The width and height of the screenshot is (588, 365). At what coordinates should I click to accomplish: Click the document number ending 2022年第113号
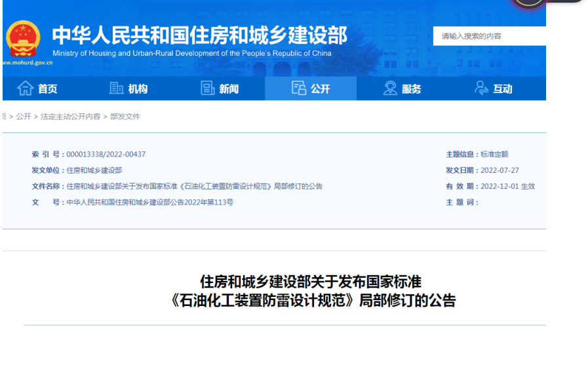149,202
